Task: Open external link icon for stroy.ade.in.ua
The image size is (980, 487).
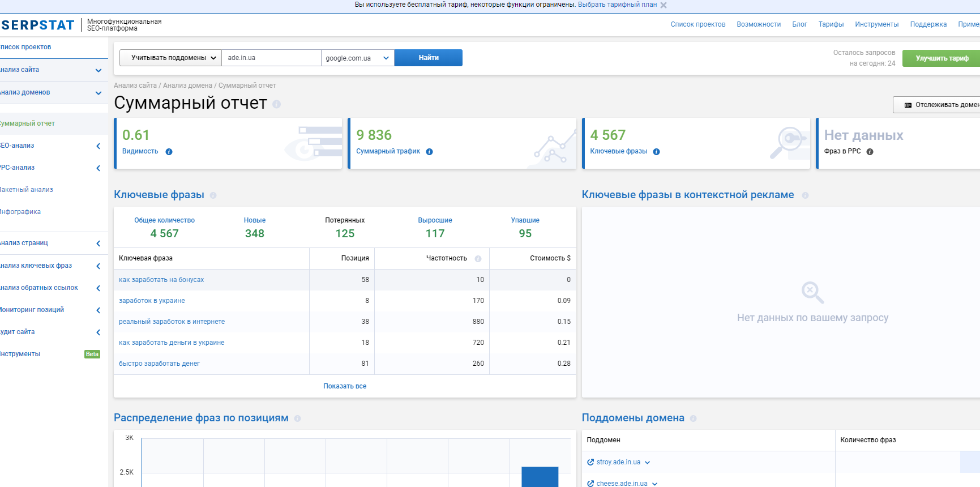Action: [590, 463]
